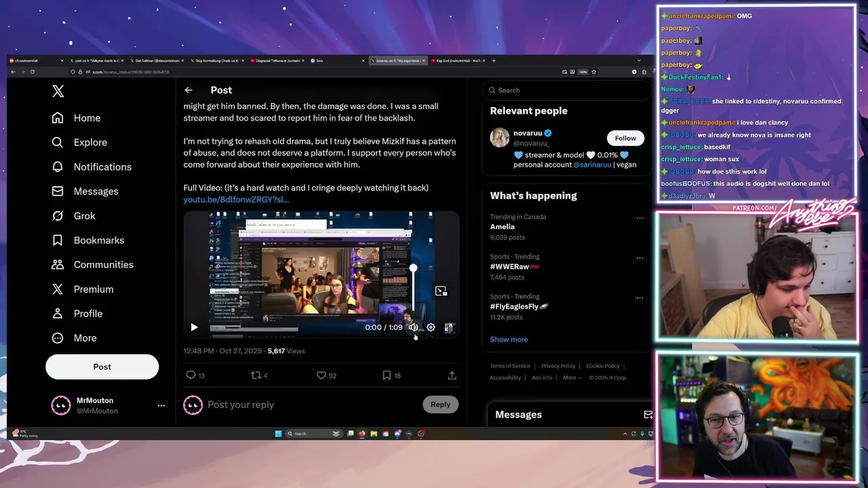Open the Home page in the sidebar

77,118
